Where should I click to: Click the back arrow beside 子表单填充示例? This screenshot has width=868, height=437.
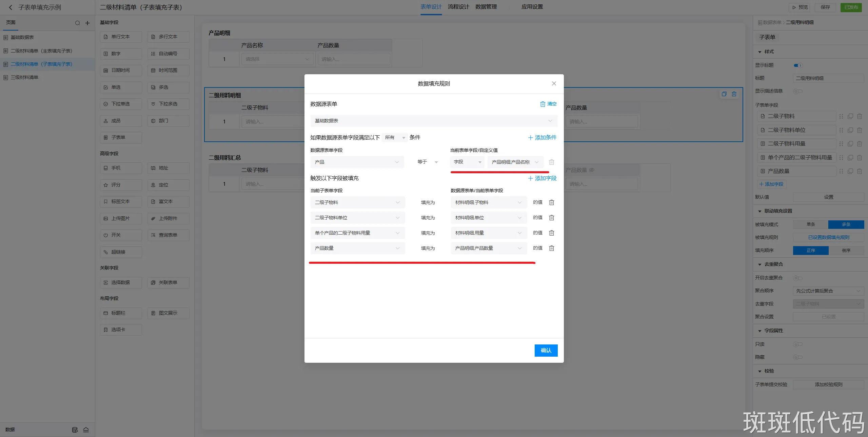tap(11, 7)
